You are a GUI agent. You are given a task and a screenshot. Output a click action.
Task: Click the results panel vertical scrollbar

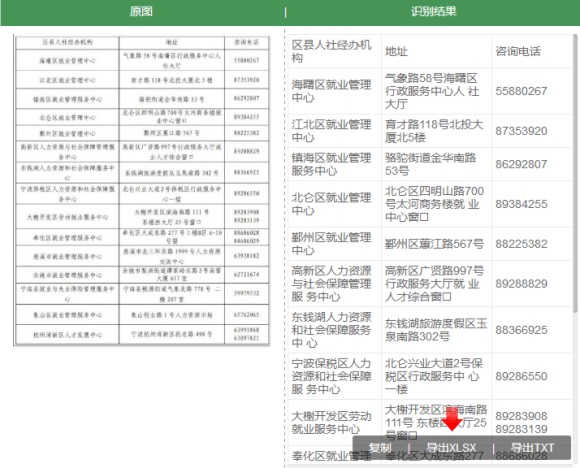[575, 174]
